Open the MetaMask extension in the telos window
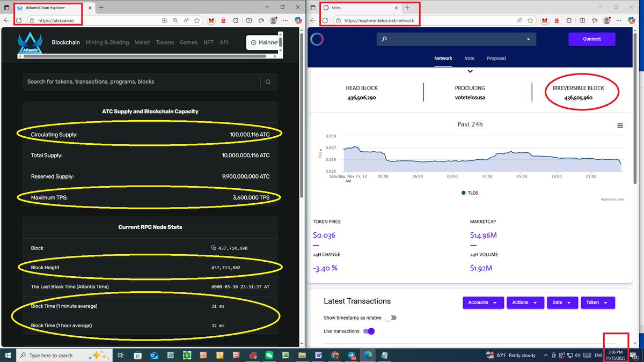Screen dimensions: 644x362 545,20
